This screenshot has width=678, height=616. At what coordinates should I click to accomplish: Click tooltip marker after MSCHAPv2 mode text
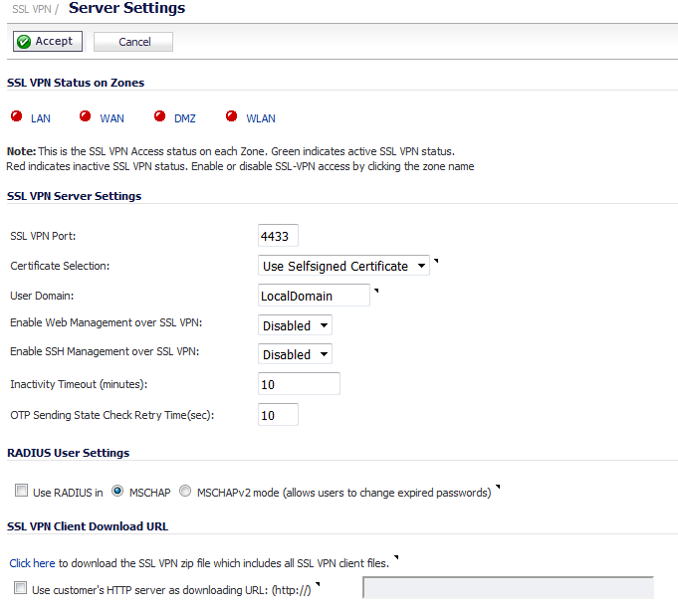click(498, 487)
